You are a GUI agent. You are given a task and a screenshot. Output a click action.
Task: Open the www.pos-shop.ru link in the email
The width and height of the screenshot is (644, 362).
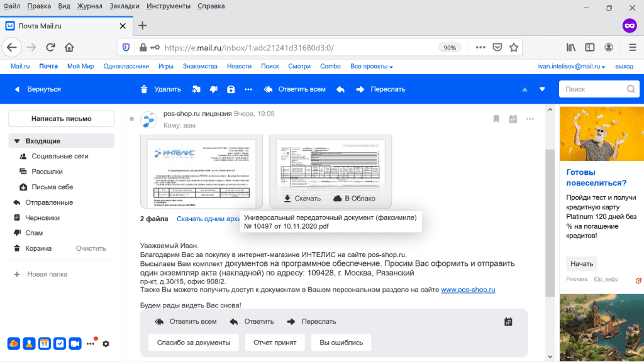468,290
